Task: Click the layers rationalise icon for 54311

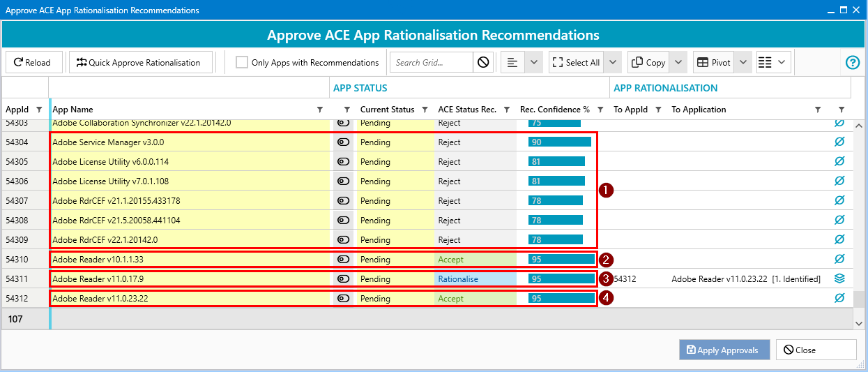Action: [839, 278]
